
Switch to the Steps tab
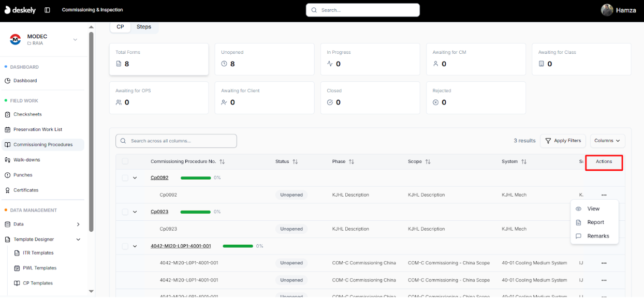pyautogui.click(x=144, y=26)
